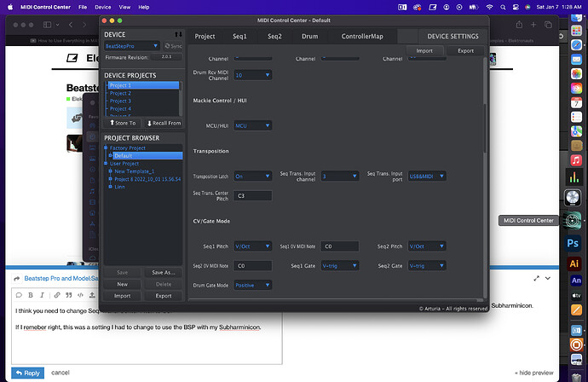Image resolution: width=588 pixels, height=382 pixels.
Task: Click the blockquote icon in reply toolbar
Action: coord(69,295)
